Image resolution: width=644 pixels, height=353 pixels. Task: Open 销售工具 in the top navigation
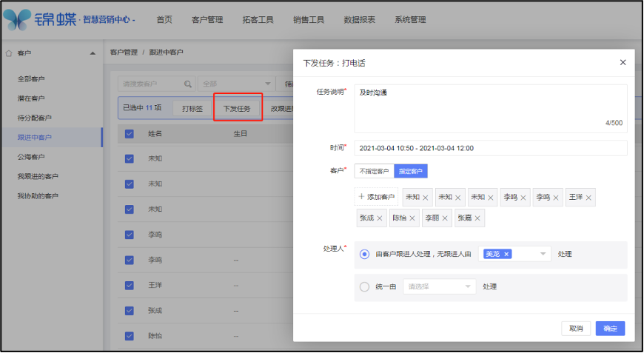point(309,19)
